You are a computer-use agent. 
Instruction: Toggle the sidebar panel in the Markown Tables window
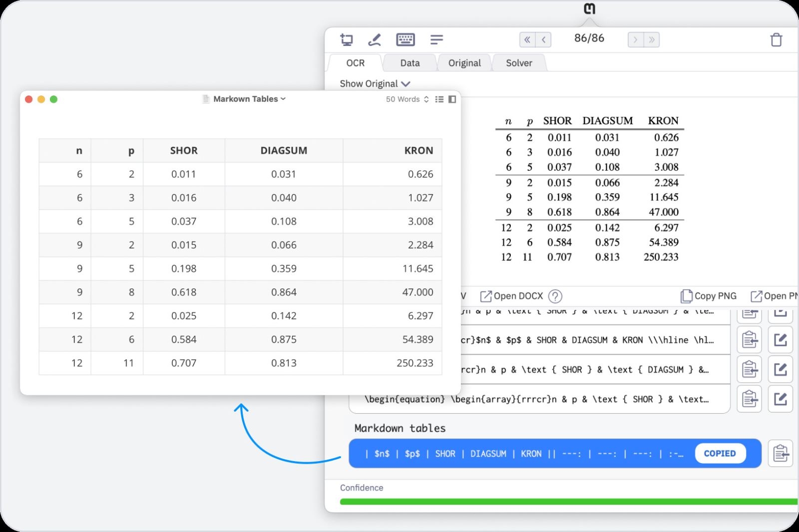[452, 99]
